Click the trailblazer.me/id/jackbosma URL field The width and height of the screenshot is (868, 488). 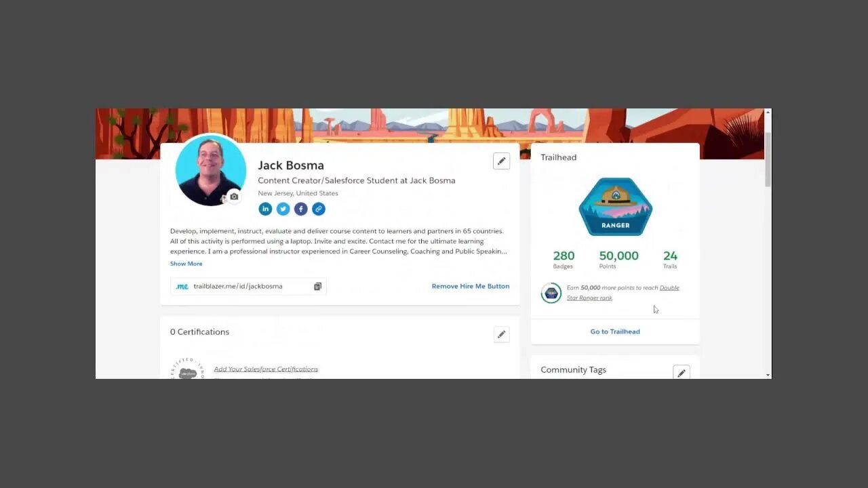click(248, 287)
